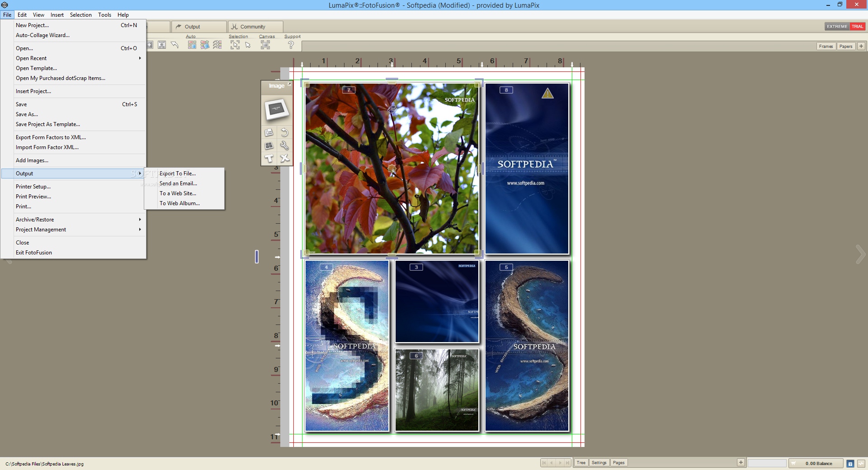Screen dimensions: 868x470
Task: Click the X delete icon in Image panel
Action: pyautogui.click(x=284, y=158)
